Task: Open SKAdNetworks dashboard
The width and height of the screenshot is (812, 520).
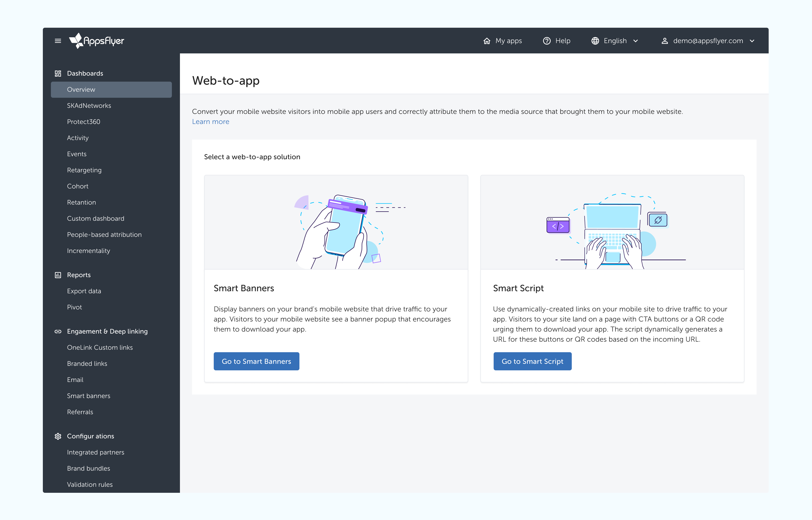Action: (x=89, y=106)
